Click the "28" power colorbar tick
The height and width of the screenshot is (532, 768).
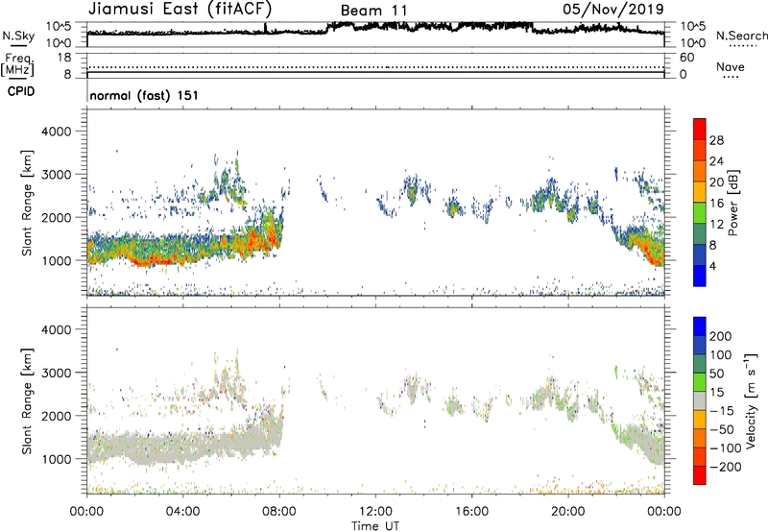716,140
